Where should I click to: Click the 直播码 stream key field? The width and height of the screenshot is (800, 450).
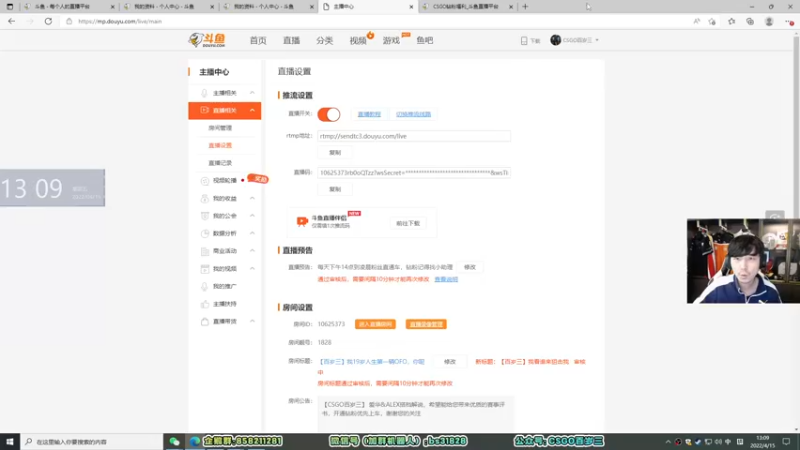(x=414, y=173)
